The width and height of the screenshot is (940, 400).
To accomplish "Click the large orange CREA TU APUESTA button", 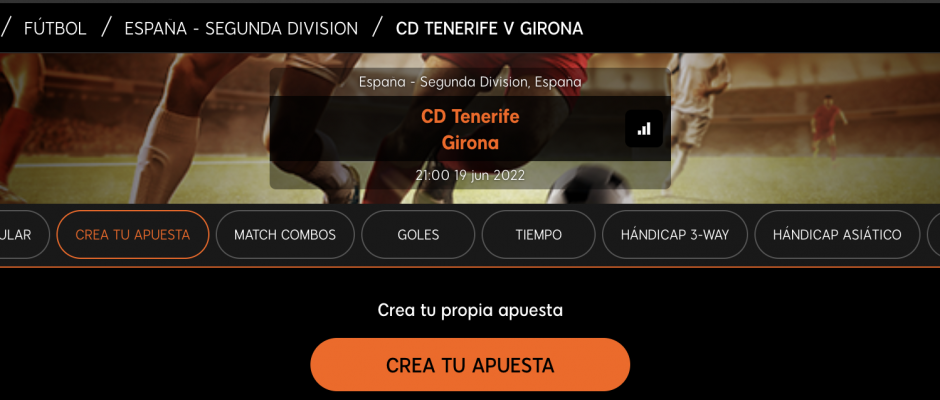I will click(470, 365).
